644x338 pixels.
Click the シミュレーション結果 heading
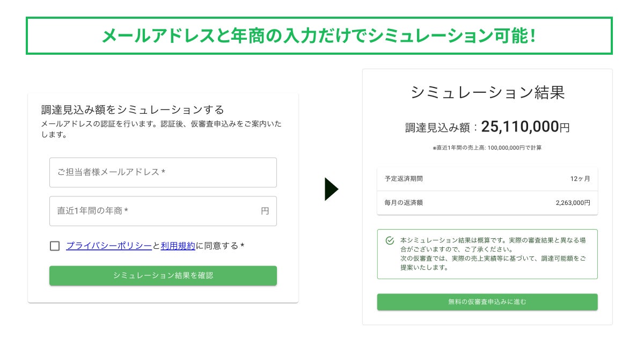487,92
